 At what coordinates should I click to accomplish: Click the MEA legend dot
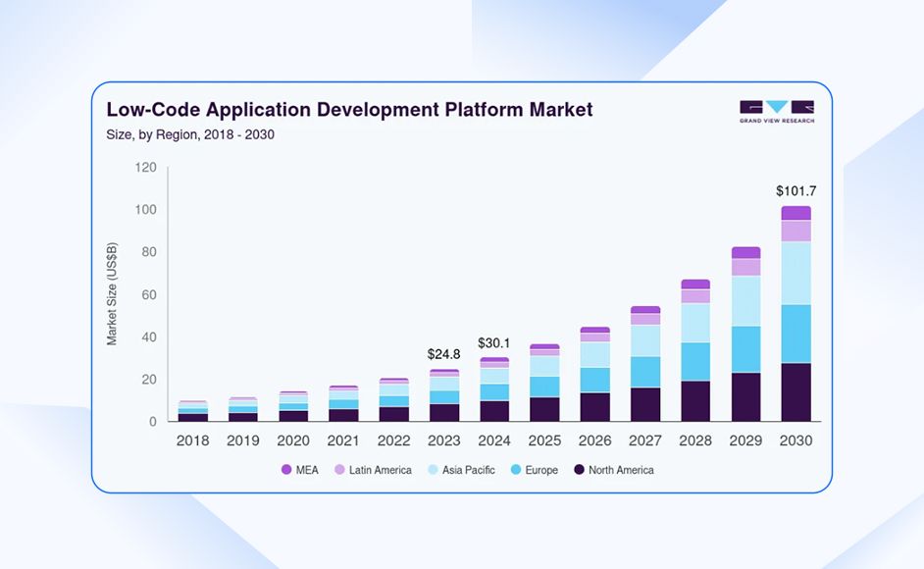(286, 470)
